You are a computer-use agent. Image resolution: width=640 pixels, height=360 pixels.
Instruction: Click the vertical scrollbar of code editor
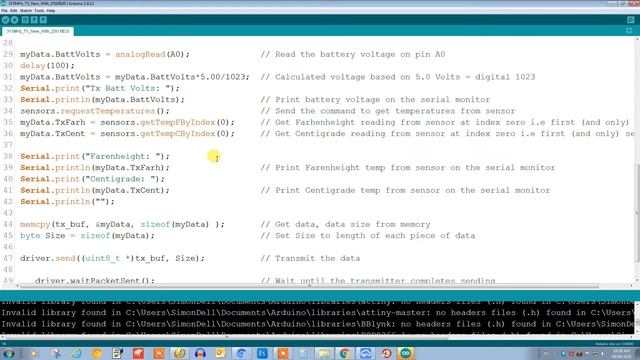pos(637,212)
